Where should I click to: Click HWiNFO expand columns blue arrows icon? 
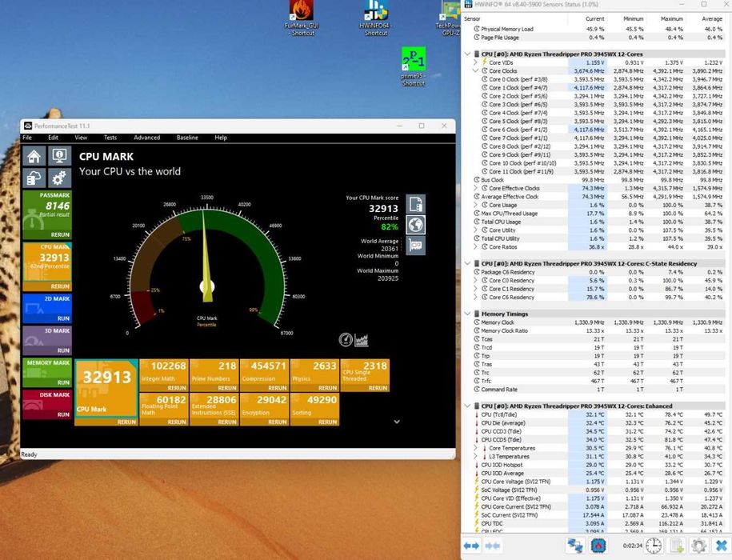point(471,546)
